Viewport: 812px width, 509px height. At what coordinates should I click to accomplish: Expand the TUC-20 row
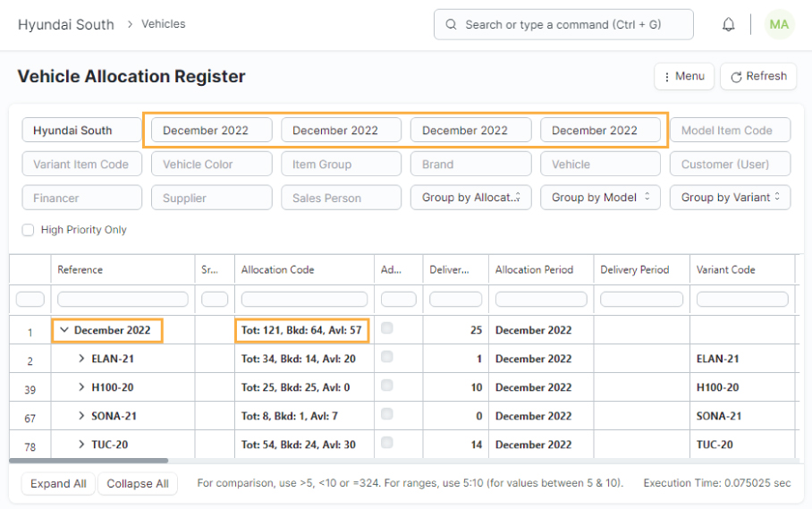coord(81,444)
